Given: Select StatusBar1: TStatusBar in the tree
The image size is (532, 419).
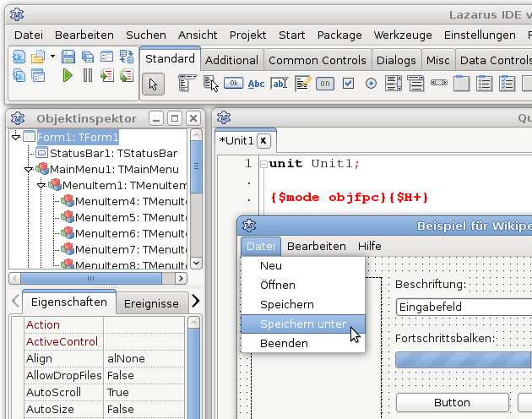Looking at the screenshot, I should point(113,154).
